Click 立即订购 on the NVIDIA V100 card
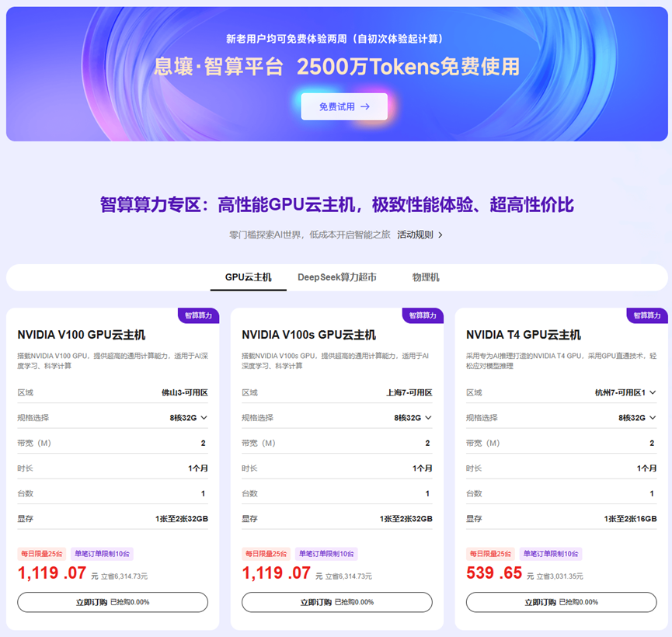The width and height of the screenshot is (672, 637). [x=113, y=602]
